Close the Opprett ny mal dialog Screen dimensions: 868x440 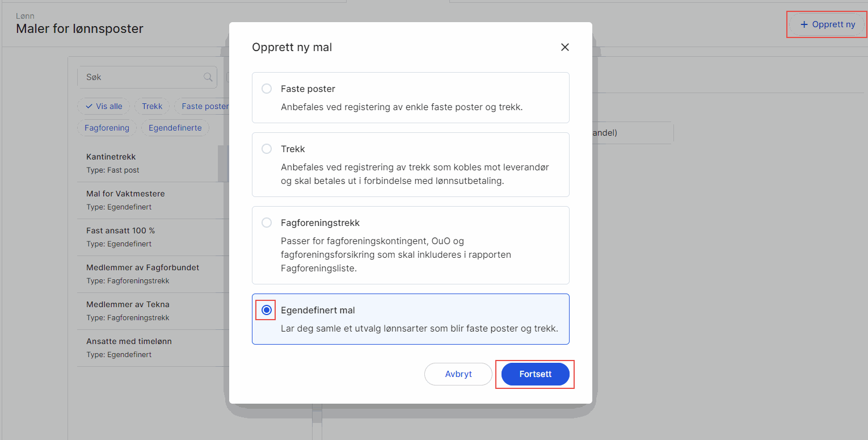tap(565, 47)
